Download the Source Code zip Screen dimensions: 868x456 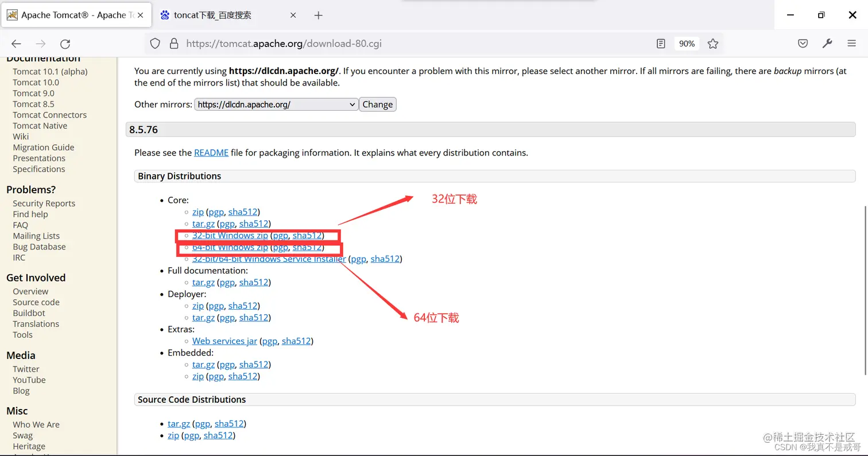pyautogui.click(x=173, y=435)
